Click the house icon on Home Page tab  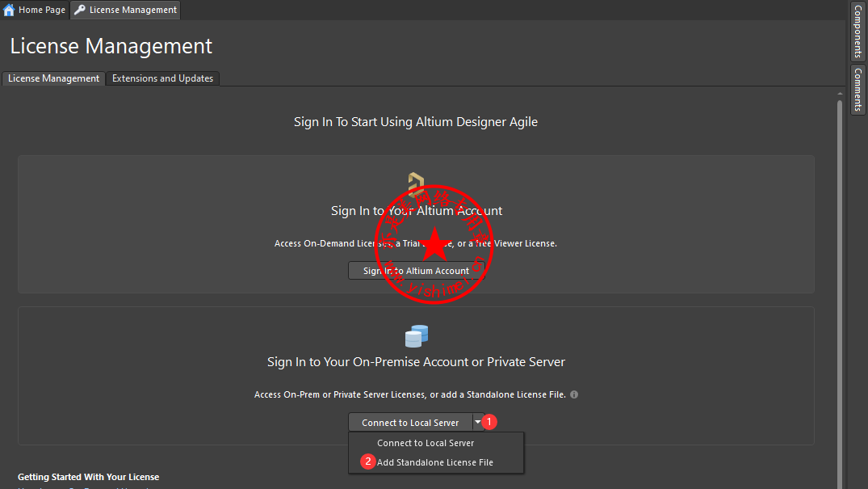click(x=10, y=10)
